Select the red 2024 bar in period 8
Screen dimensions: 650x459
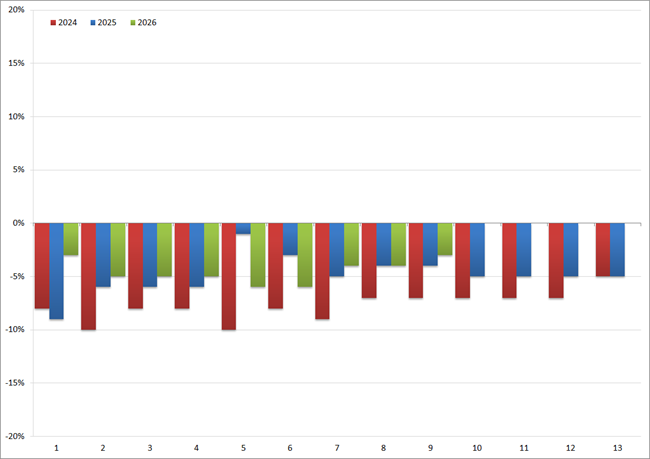(369, 260)
